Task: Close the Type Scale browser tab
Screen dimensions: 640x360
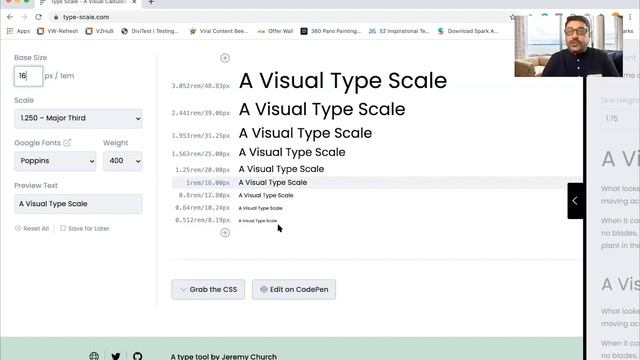Action: (x=134, y=2)
